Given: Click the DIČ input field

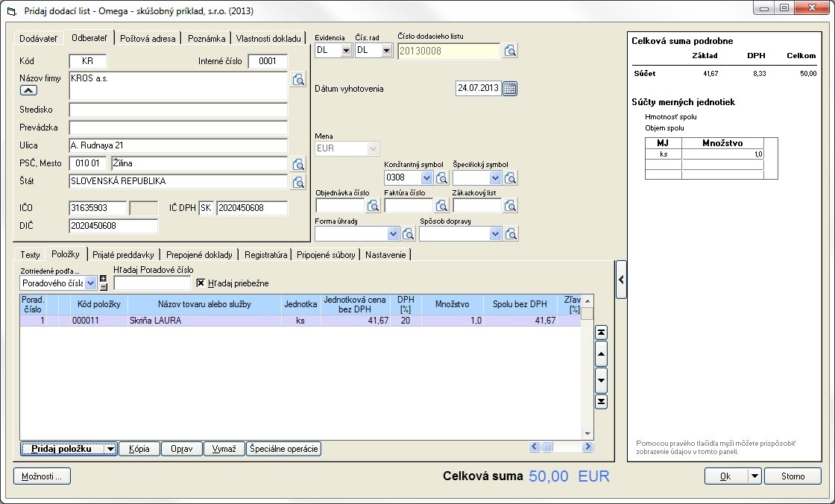Looking at the screenshot, I should pos(113,226).
